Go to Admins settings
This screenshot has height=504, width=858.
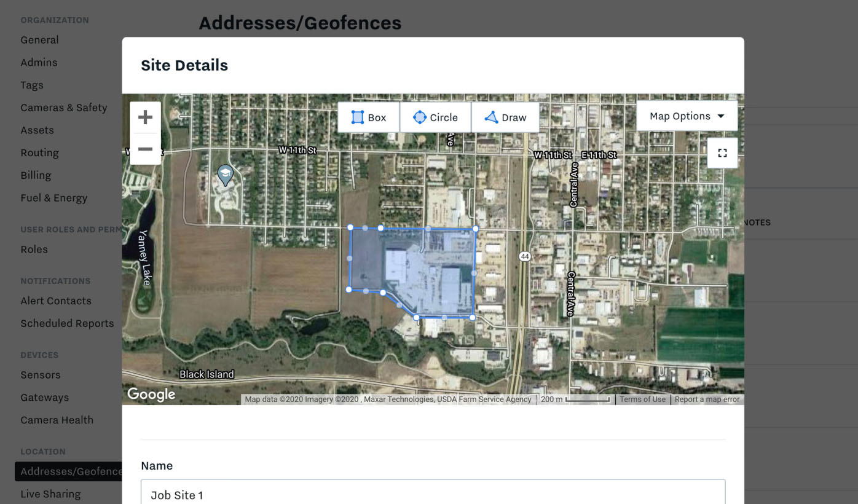[x=39, y=63]
